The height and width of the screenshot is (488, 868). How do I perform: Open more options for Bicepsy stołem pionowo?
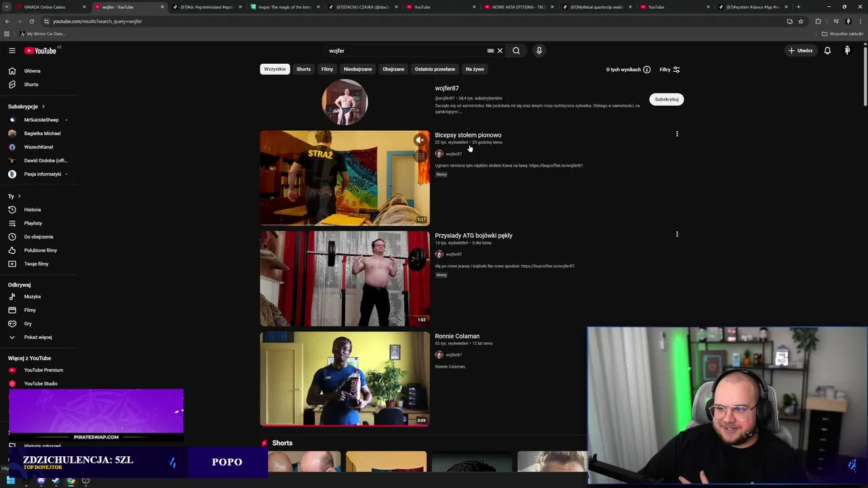pyautogui.click(x=677, y=134)
